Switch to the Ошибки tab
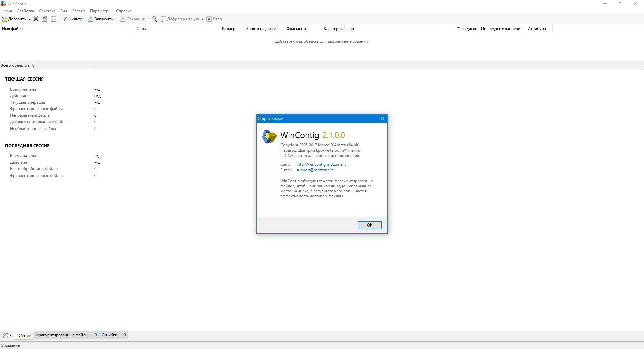644x349 pixels. tap(114, 335)
